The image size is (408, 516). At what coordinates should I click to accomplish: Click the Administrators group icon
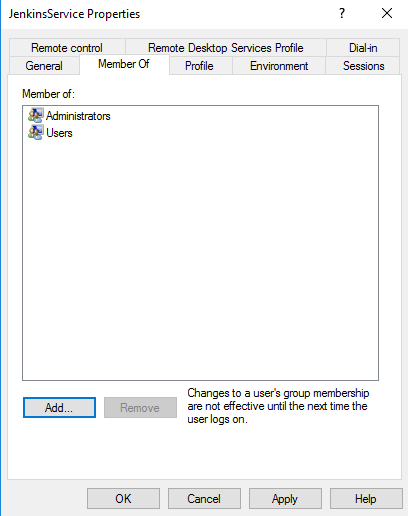(35, 115)
